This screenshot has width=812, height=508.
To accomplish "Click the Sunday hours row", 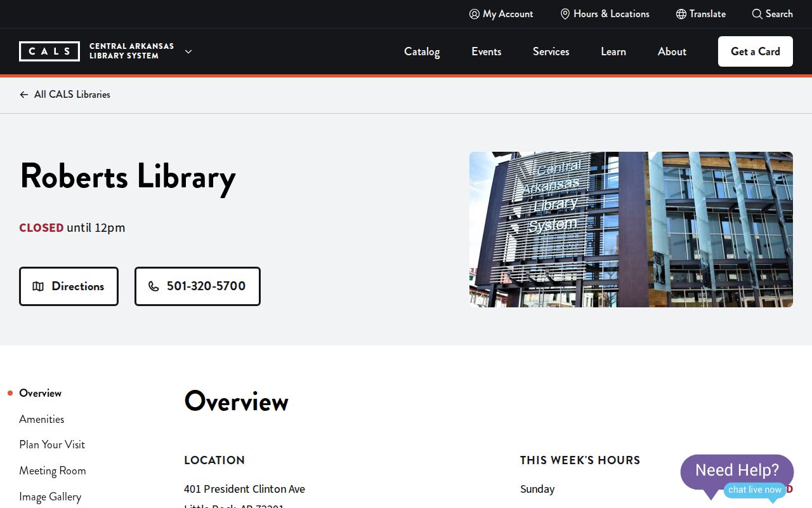I will pyautogui.click(x=657, y=489).
